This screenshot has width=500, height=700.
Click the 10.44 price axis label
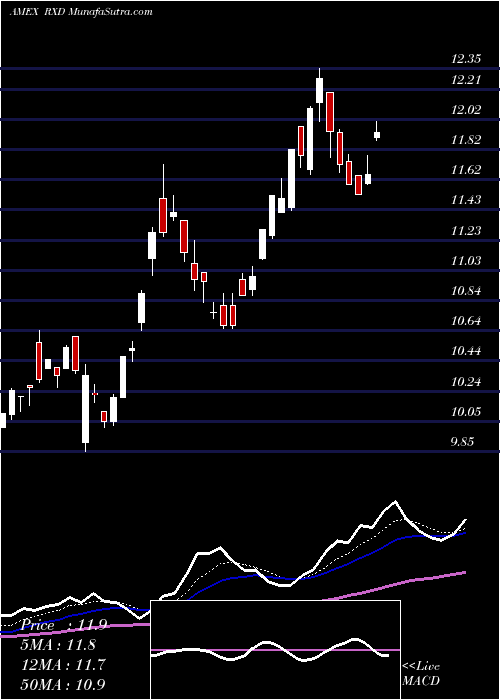(466, 351)
